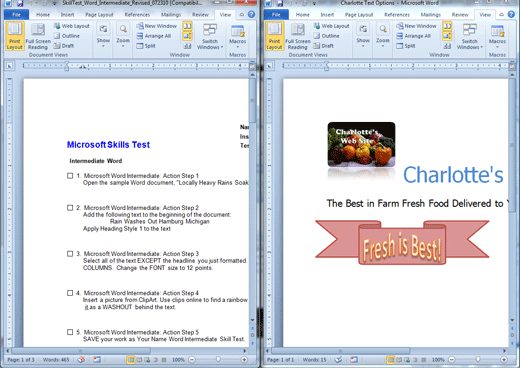
Task: Tick the Action Step 5 checkbox
Action: click(70, 332)
